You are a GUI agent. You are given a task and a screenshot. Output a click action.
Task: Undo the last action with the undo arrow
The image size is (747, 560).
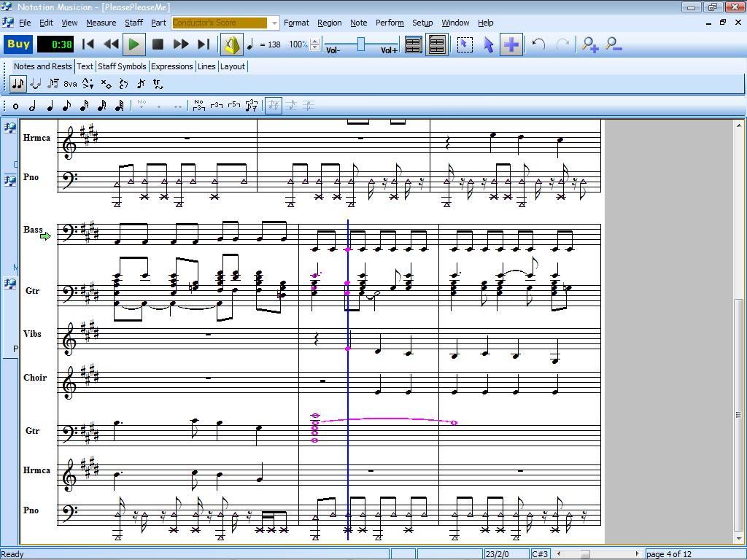(538, 44)
